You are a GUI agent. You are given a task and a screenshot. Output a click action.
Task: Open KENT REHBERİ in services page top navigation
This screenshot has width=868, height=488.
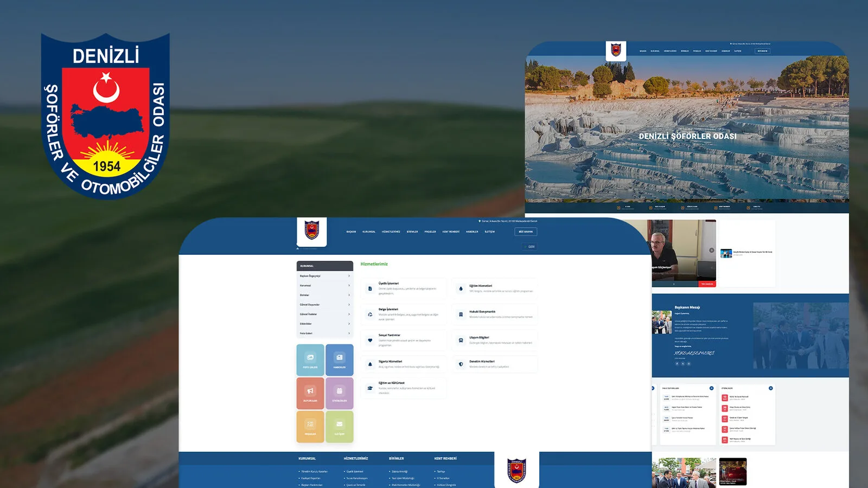(451, 232)
